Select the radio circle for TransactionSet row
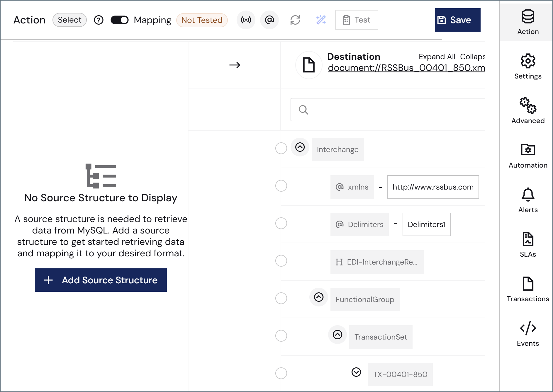This screenshot has height=392, width=553. coord(281,336)
